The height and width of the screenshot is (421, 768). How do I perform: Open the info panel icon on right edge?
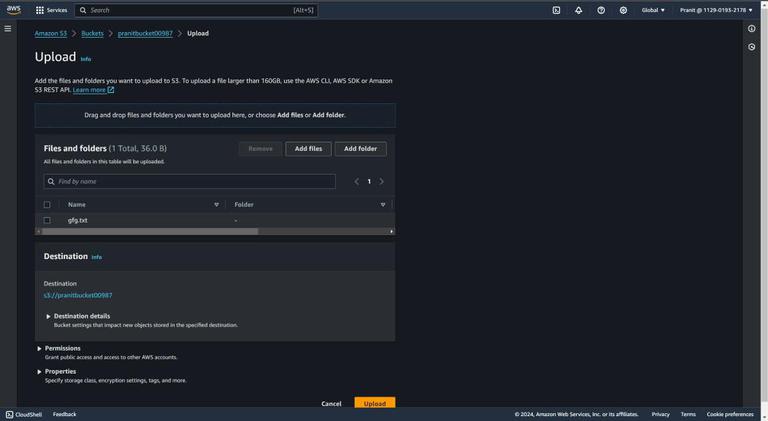click(x=751, y=28)
